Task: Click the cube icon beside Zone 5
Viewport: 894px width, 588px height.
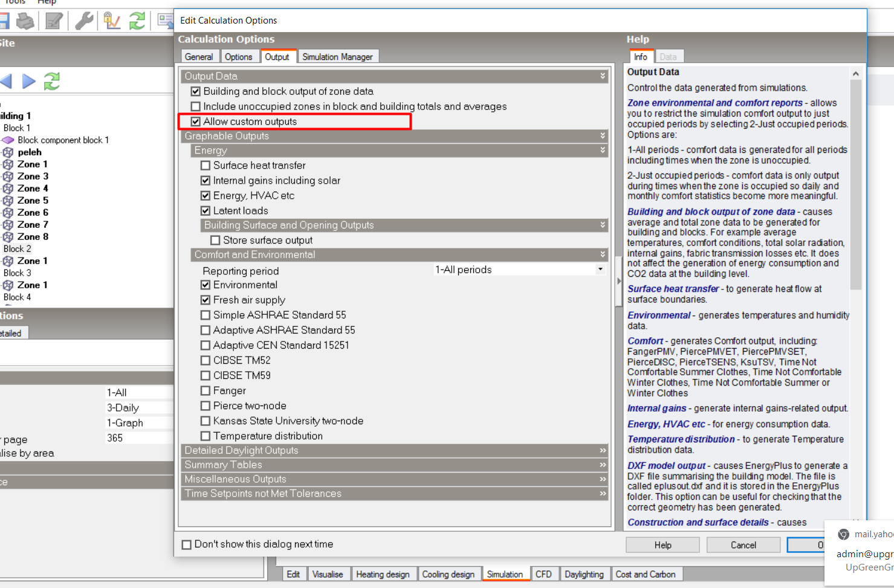Action: point(8,201)
